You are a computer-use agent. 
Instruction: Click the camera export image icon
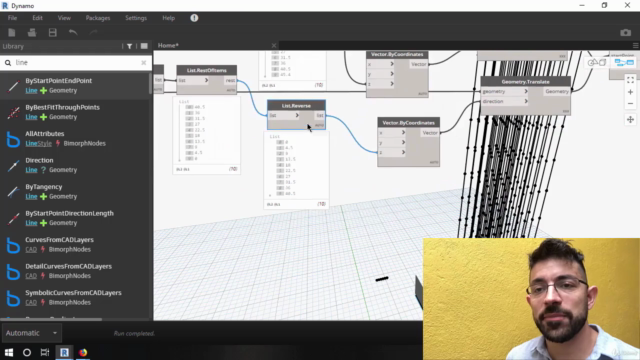(x=625, y=32)
